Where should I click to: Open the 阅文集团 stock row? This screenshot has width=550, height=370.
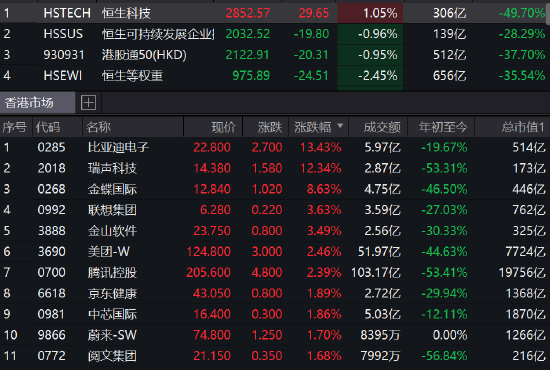coord(275,356)
